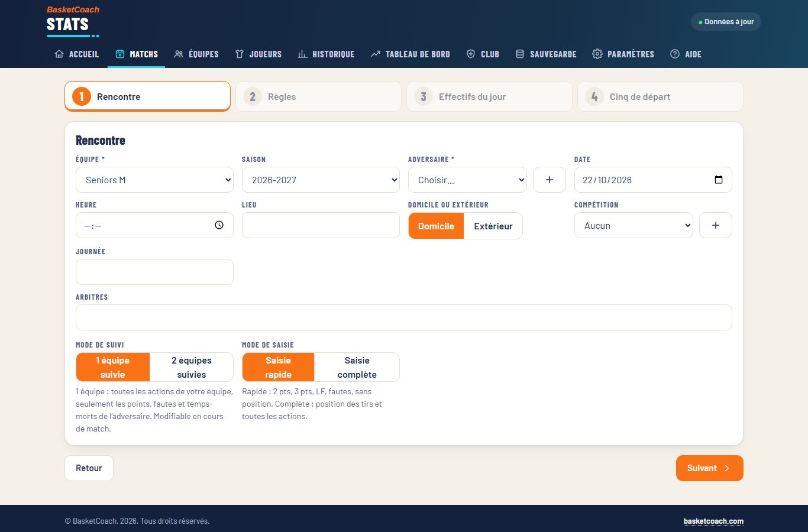Click the shield icon beside Club
The height and width of the screenshot is (532, 808).
(x=471, y=54)
